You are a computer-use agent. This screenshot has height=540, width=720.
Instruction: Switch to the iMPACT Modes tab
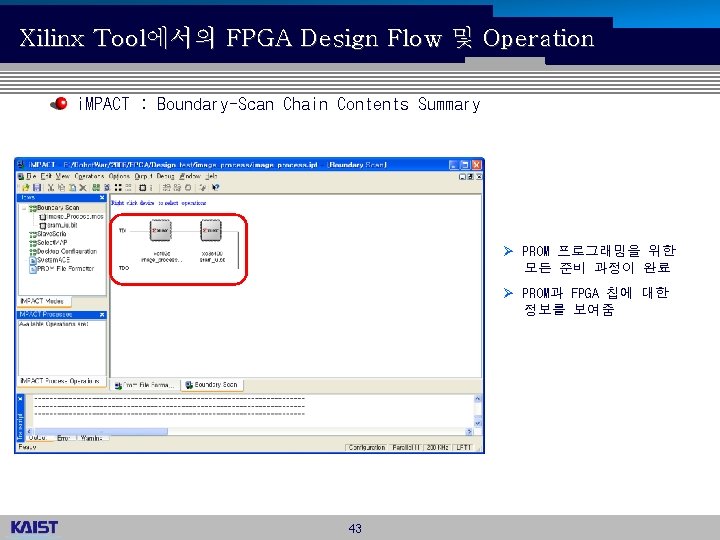coord(42,301)
